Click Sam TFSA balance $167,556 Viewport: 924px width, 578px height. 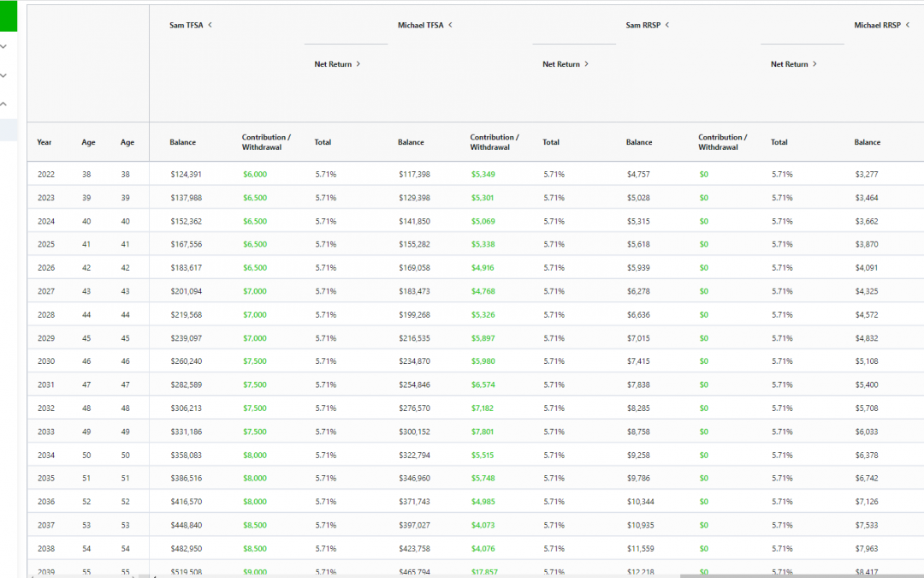187,244
